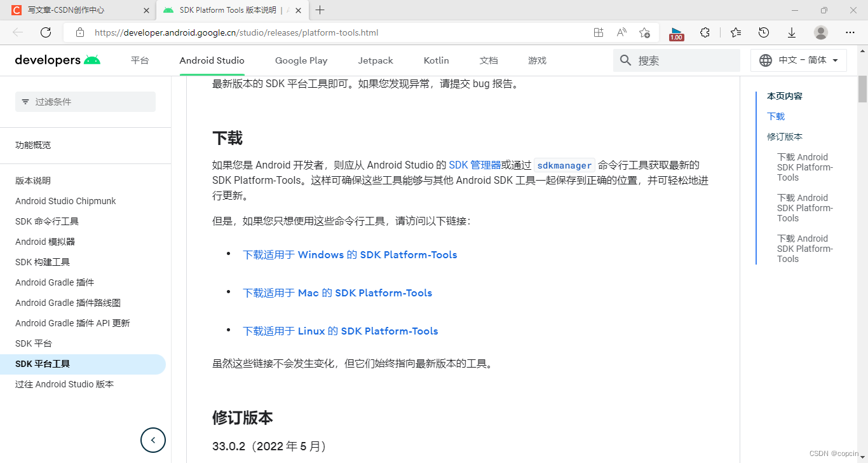This screenshot has height=463, width=868.
Task: Select Google Play in the top navigation
Action: click(301, 60)
